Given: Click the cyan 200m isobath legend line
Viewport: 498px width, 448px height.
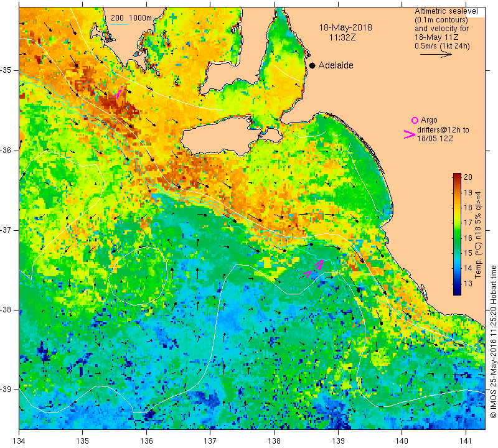Looking at the screenshot, I should 120,24.
